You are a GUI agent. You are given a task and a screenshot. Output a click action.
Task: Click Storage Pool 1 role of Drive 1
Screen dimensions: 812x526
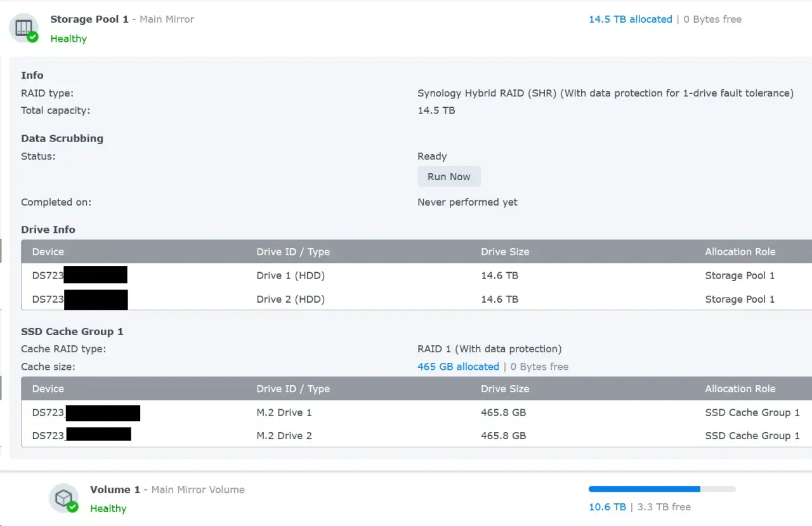740,275
